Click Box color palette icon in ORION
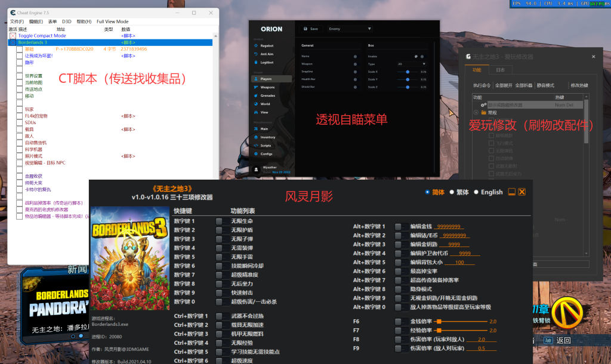Image resolution: width=611 pixels, height=364 pixels. [416, 57]
